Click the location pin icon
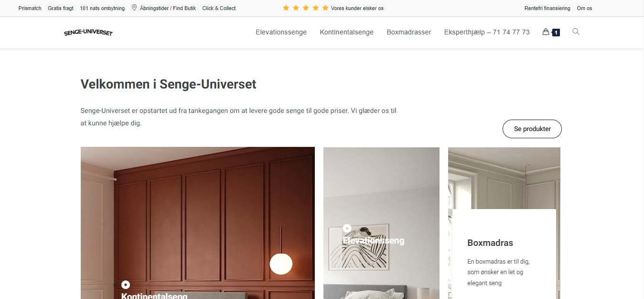Screen dimensions: 644x299 (134, 8)
